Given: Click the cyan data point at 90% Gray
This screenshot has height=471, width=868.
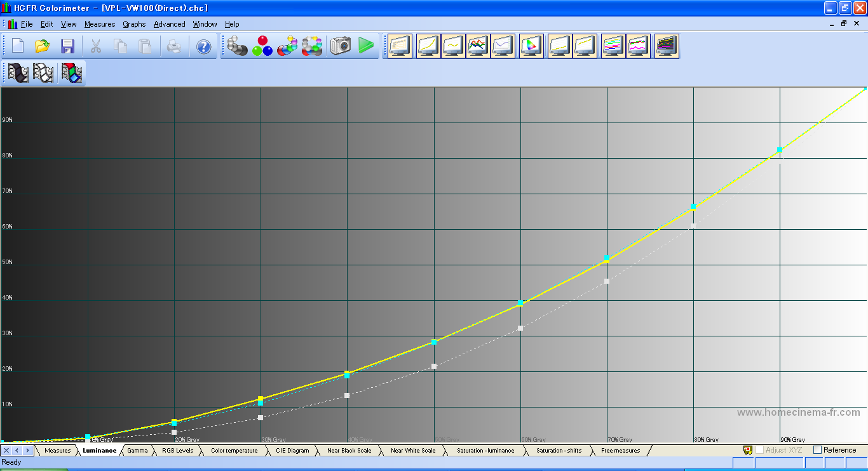Looking at the screenshot, I should click(x=780, y=150).
